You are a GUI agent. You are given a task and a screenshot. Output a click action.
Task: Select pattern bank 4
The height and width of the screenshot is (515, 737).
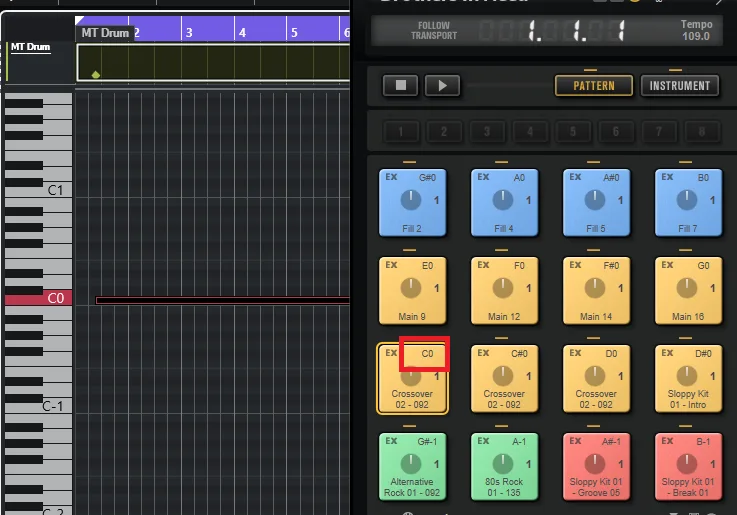(530, 132)
